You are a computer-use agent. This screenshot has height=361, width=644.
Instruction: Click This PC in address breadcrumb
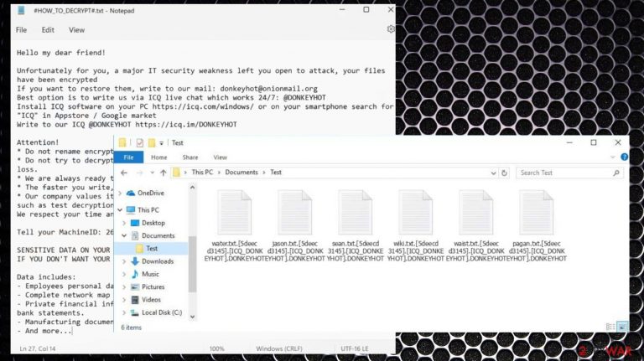coord(202,173)
